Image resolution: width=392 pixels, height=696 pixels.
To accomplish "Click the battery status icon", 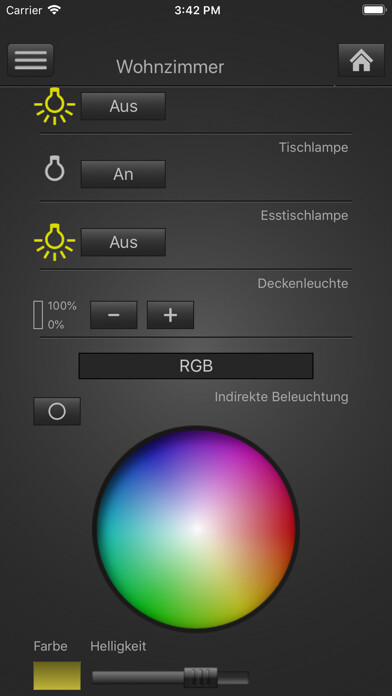I will point(373,10).
